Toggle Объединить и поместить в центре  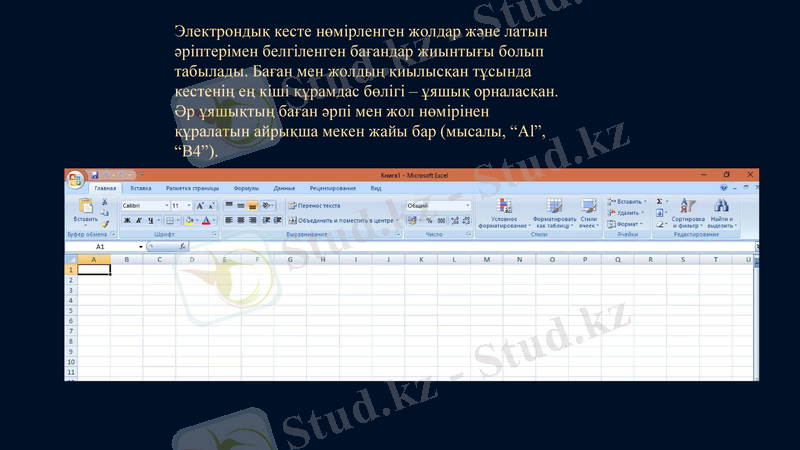point(343,220)
